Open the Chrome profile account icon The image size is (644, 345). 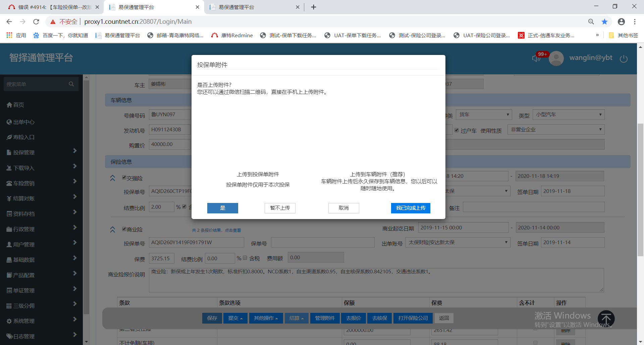point(621,21)
